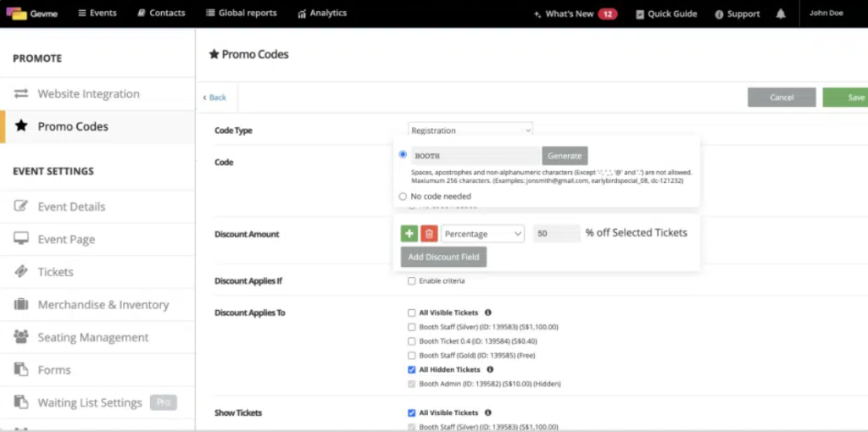Image resolution: width=868 pixels, height=432 pixels.
Task: Click the green Save button
Action: coord(845,97)
